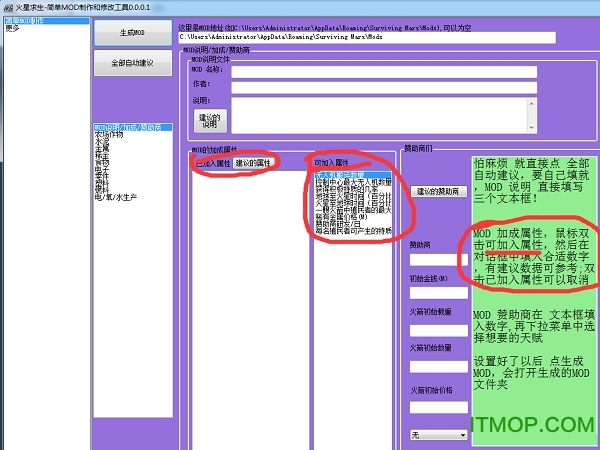Viewport: 600px width, 450px height.
Task: Click the 火箭初始价格 input field
Action: (x=439, y=407)
